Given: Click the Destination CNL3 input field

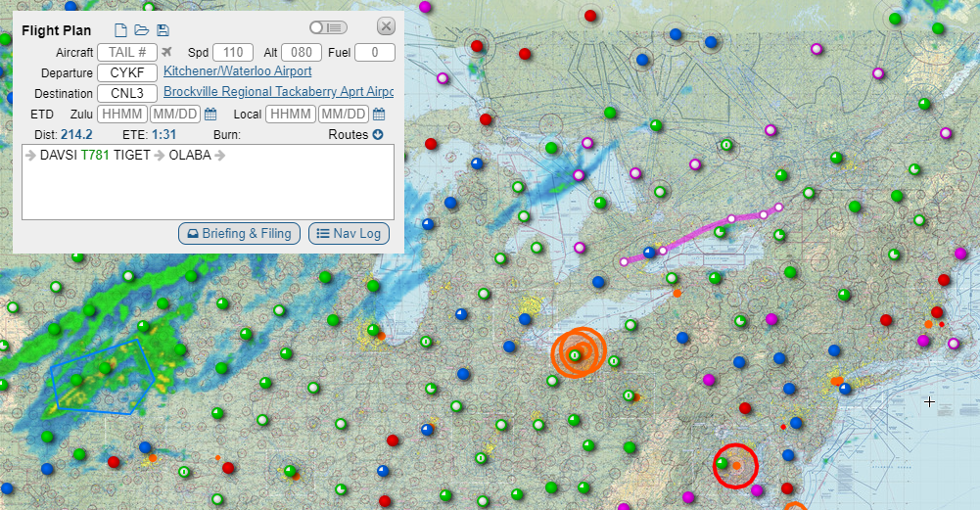Looking at the screenshot, I should pos(127,93).
